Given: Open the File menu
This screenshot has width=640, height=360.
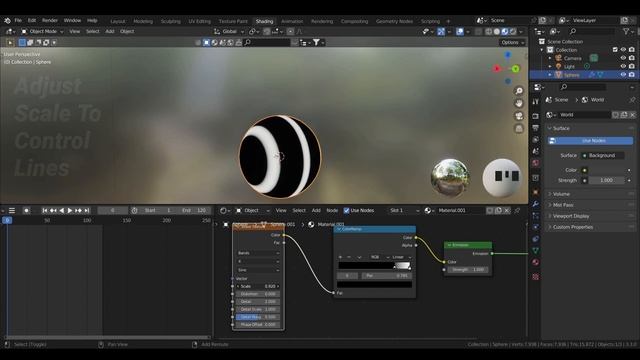Looking at the screenshot, I should tap(18, 20).
